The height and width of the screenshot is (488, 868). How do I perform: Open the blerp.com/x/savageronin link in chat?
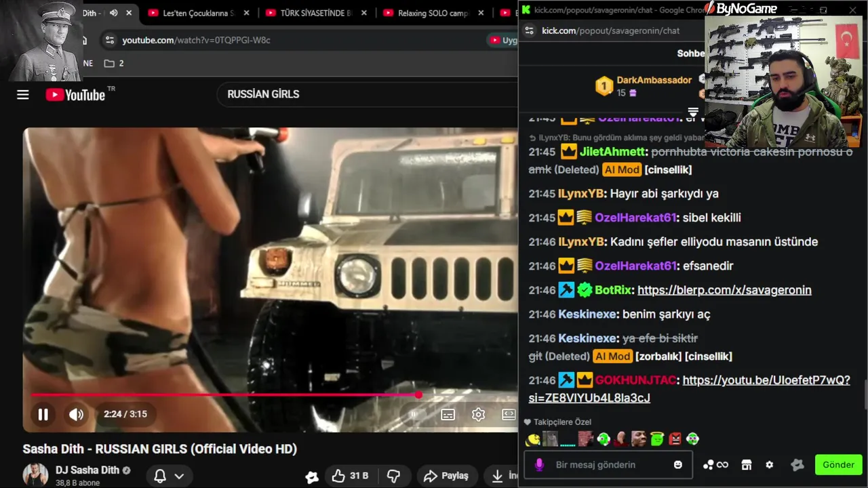point(724,290)
